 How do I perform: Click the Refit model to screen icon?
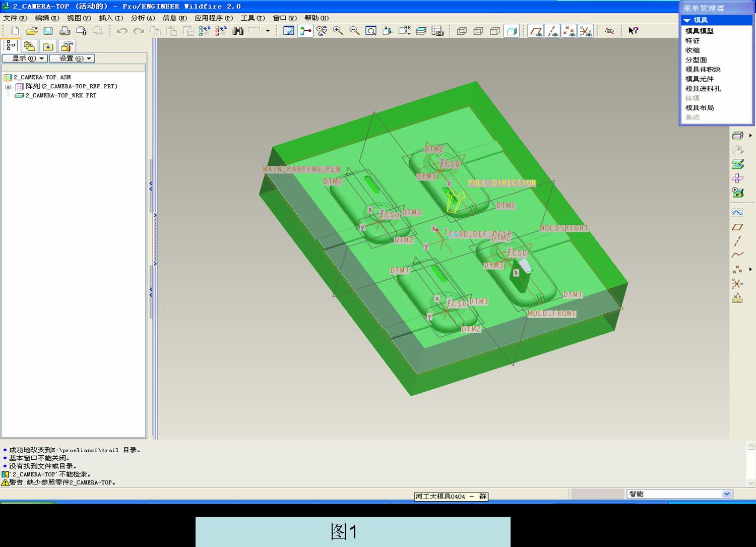[371, 31]
